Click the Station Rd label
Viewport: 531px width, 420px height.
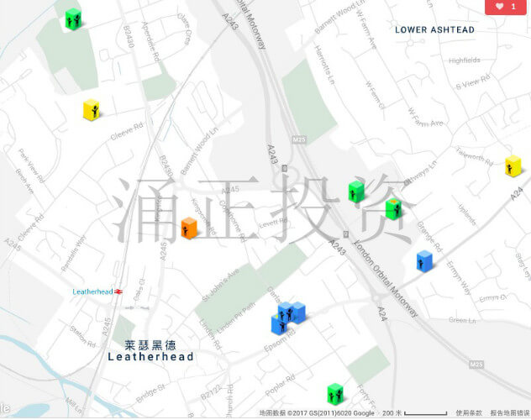click(82, 336)
